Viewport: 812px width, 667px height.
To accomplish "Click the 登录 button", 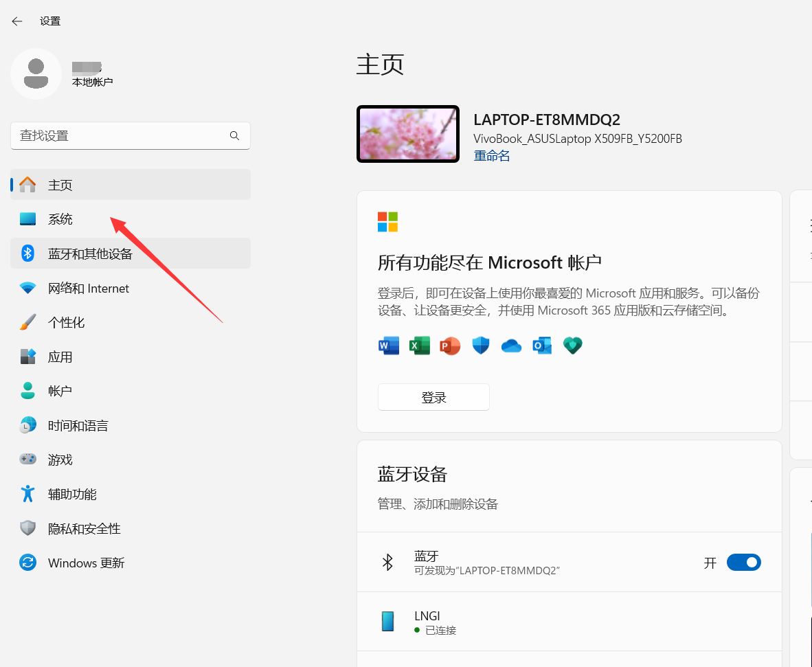I will pos(433,397).
